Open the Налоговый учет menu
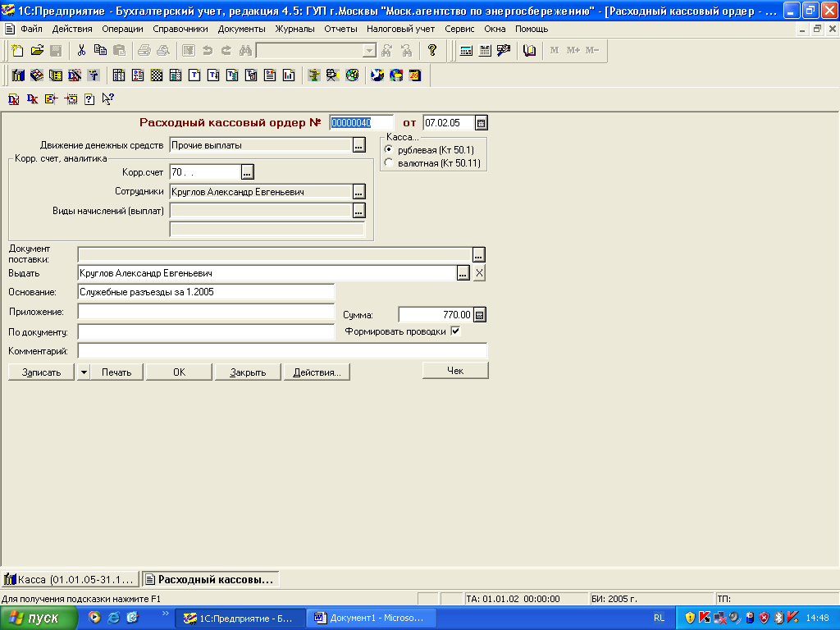This screenshot has height=630, width=840. pos(400,29)
